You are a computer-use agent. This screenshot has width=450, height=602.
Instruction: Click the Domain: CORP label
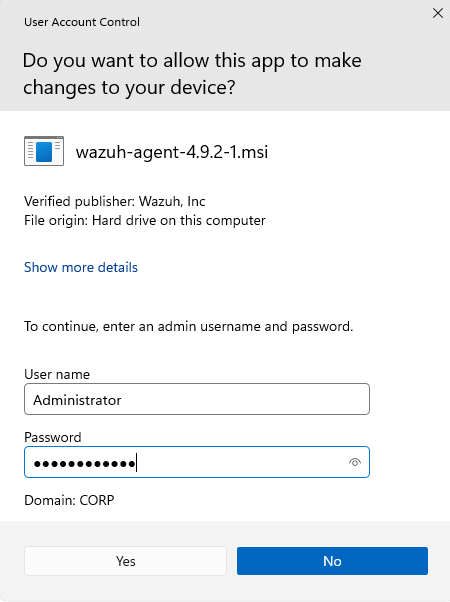(69, 500)
